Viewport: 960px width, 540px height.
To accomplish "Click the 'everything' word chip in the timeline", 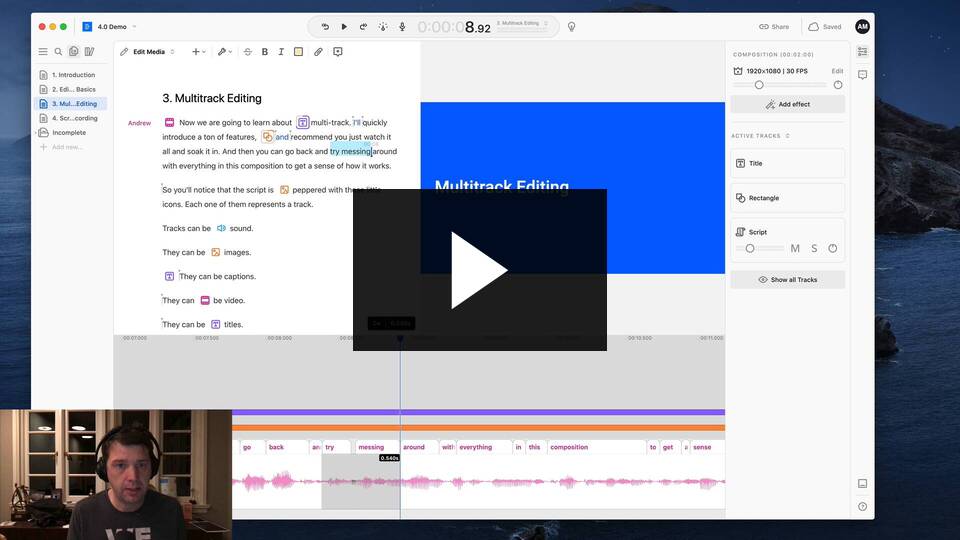I will click(484, 447).
